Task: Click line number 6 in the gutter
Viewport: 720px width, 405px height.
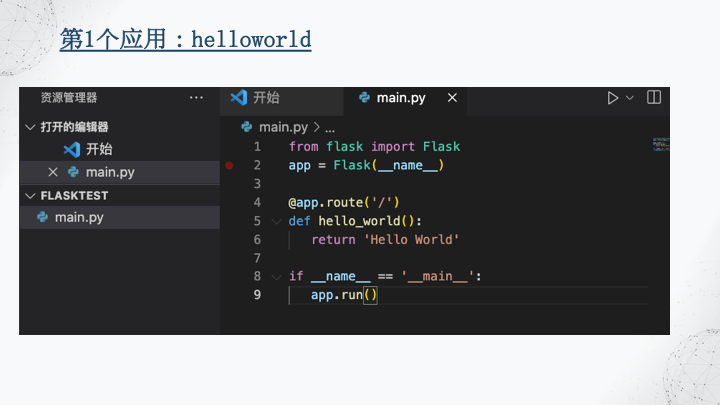Action: tap(257, 240)
